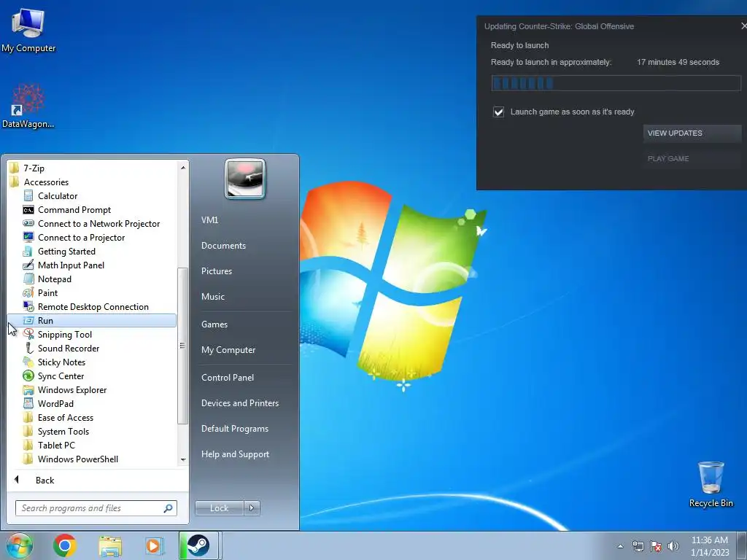This screenshot has height=560, width=747.
Task: Click the scroll up arrow in the programs list
Action: 182,168
